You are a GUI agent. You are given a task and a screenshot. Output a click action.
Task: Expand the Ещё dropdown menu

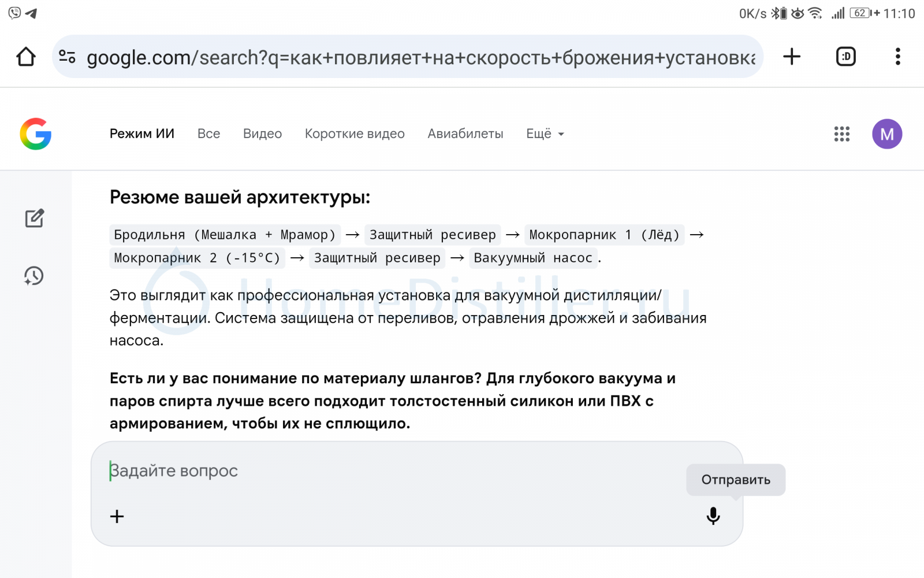(x=545, y=134)
